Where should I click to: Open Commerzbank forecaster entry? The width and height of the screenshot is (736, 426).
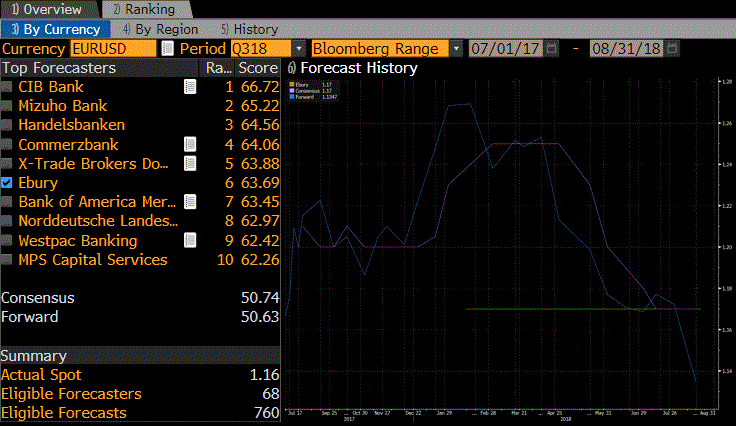tap(69, 145)
